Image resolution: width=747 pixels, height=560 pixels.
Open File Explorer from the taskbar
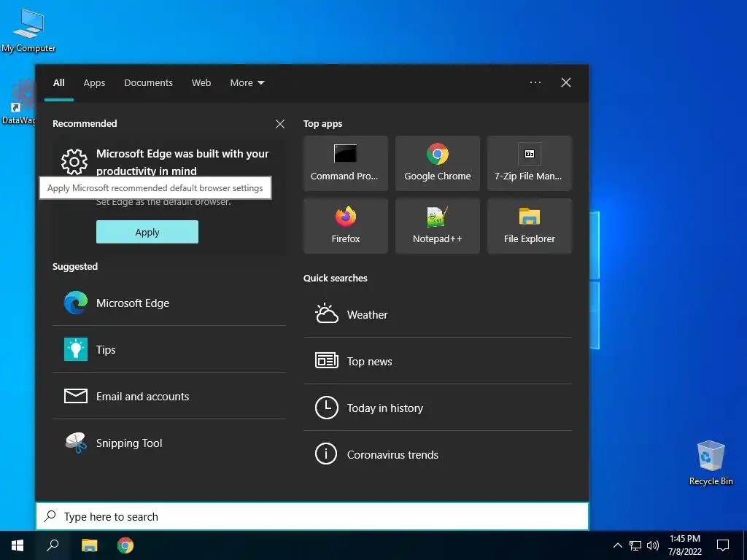[89, 545]
